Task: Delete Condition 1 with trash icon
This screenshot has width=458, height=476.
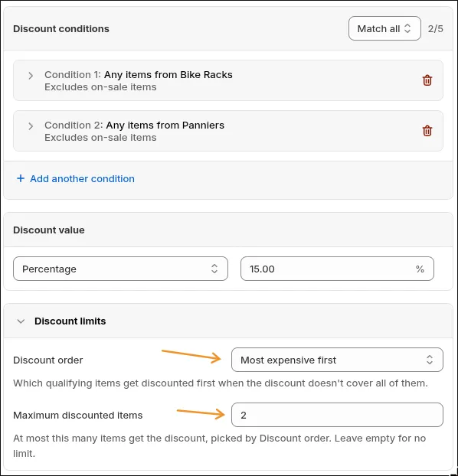Action: coord(427,80)
